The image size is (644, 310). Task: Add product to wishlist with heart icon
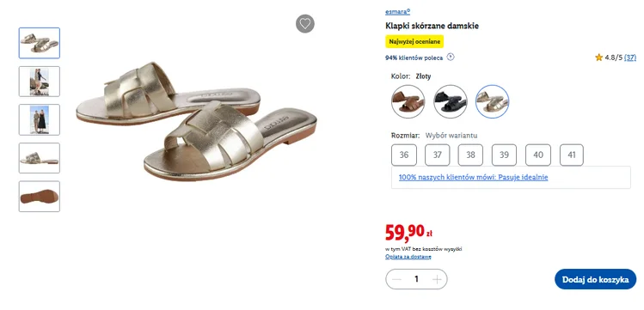click(305, 24)
